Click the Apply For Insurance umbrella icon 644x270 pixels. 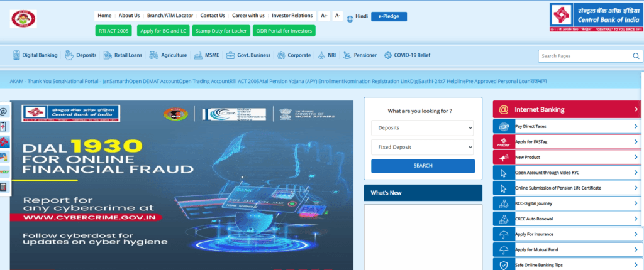(x=504, y=234)
